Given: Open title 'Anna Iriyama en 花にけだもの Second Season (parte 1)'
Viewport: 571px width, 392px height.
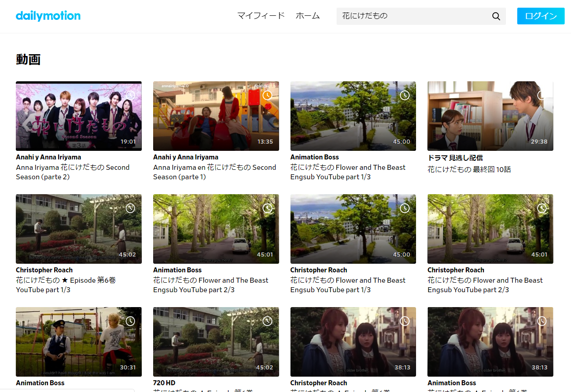Looking at the screenshot, I should 215,172.
